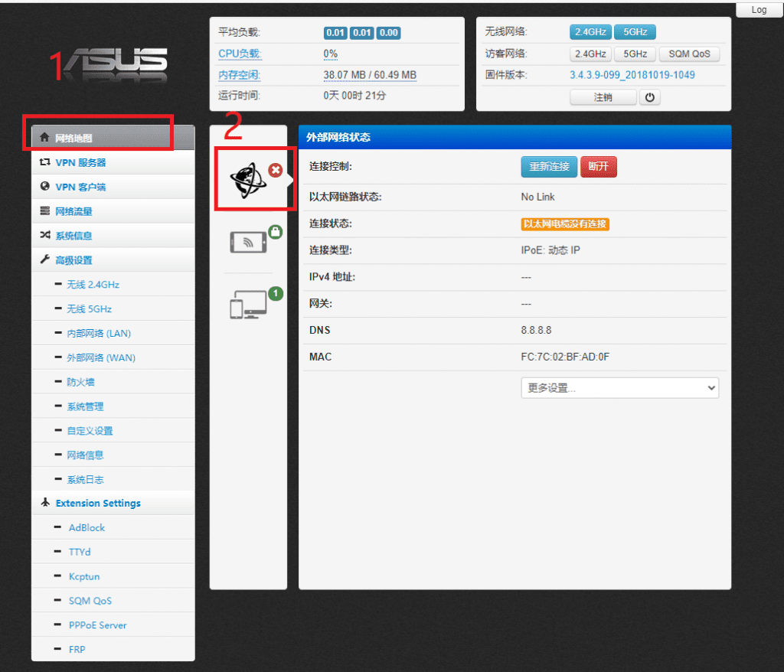Open 系统管理 settings
784x672 pixels.
[113, 406]
